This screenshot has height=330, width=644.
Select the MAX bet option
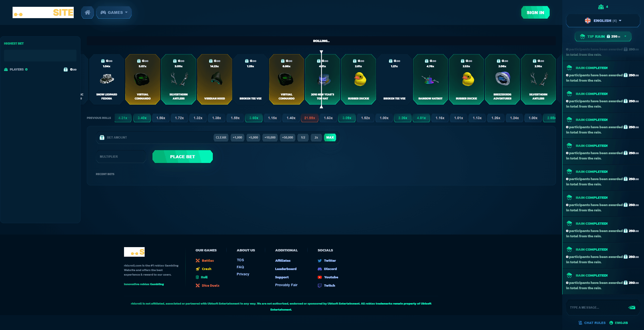click(x=330, y=137)
